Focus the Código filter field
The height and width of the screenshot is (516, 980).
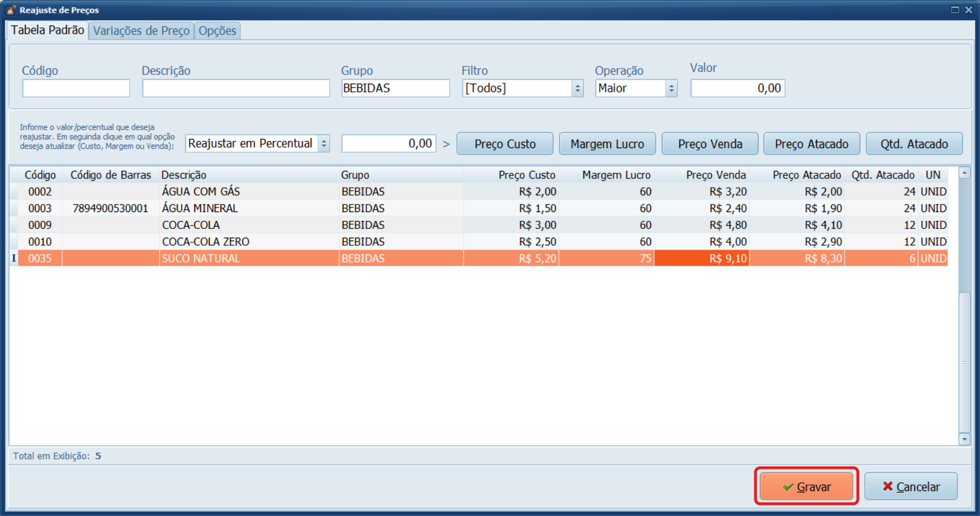[76, 88]
